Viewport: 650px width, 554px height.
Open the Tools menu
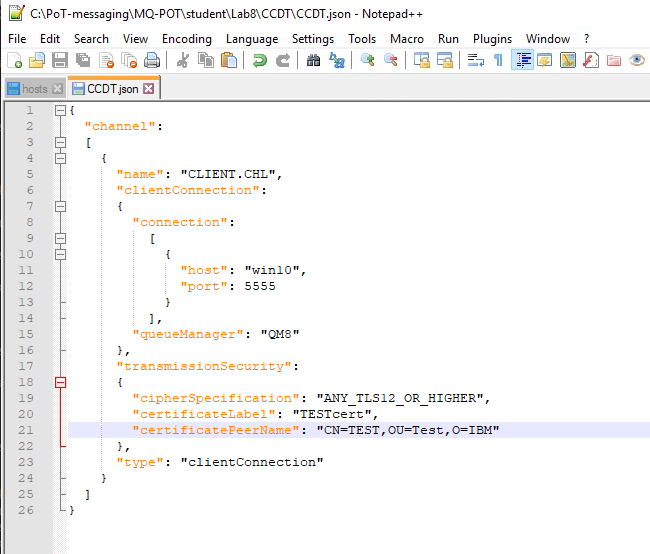362,39
